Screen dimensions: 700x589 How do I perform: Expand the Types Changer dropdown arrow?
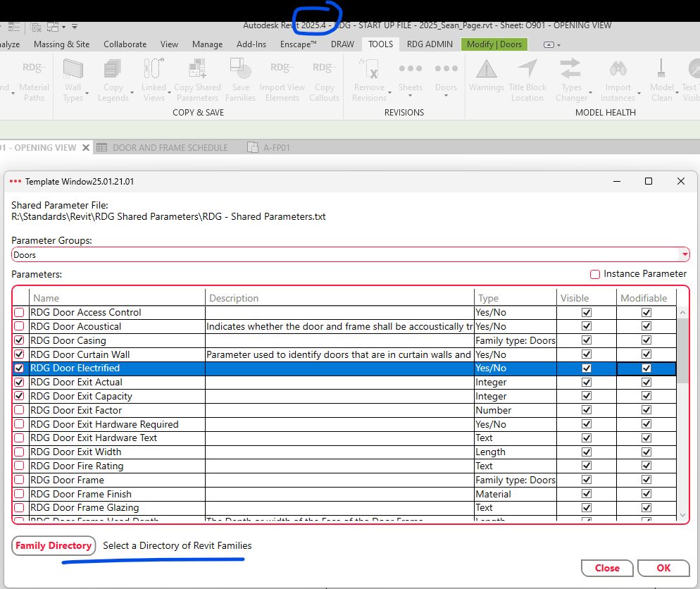(591, 93)
